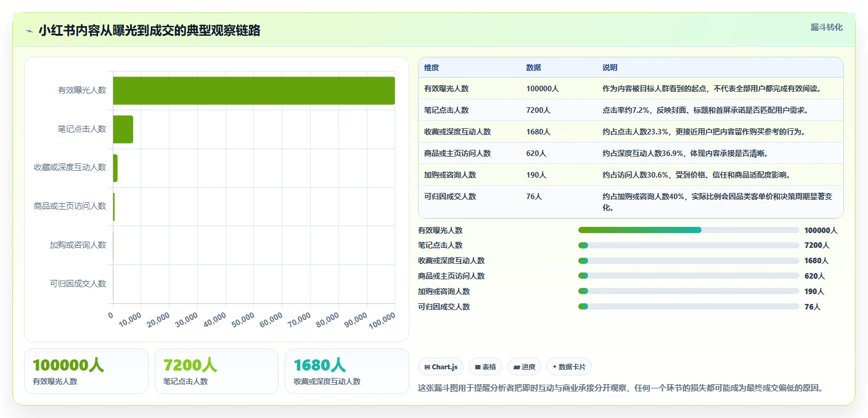
Task: Click the 1680人 data card
Action: coord(347,371)
